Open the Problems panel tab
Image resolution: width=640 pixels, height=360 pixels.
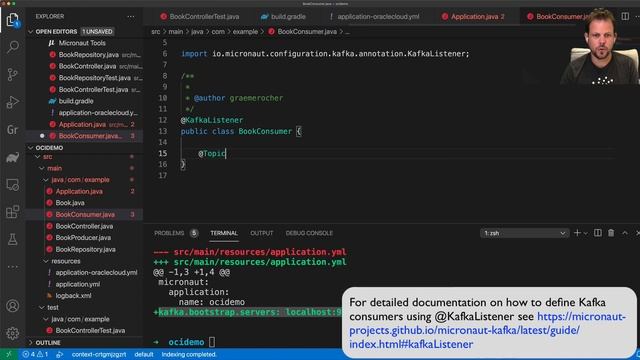pos(169,233)
